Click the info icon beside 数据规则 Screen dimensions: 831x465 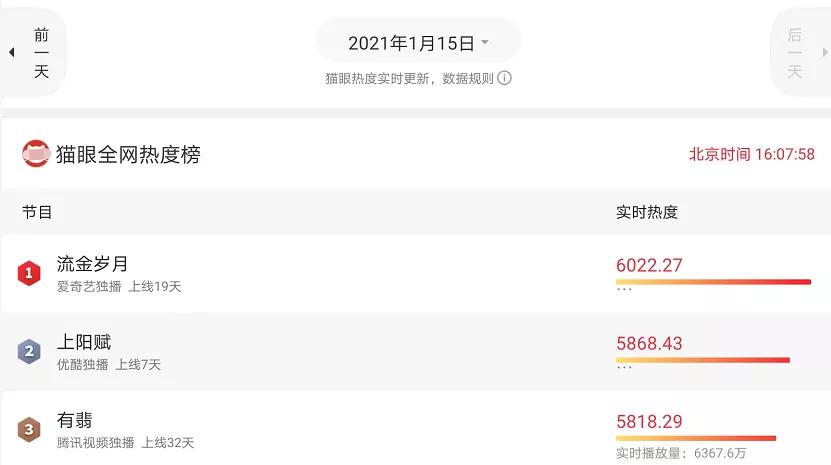pos(505,78)
